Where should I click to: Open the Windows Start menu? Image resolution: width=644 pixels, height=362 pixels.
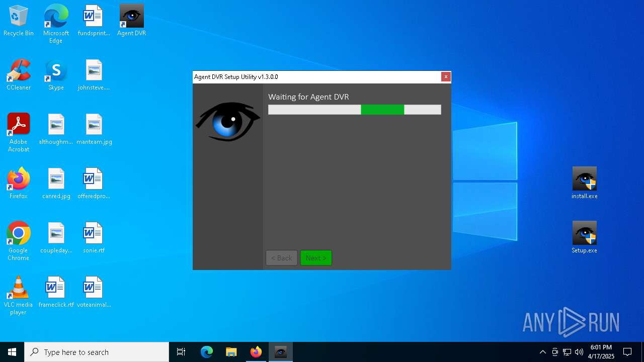click(12, 352)
